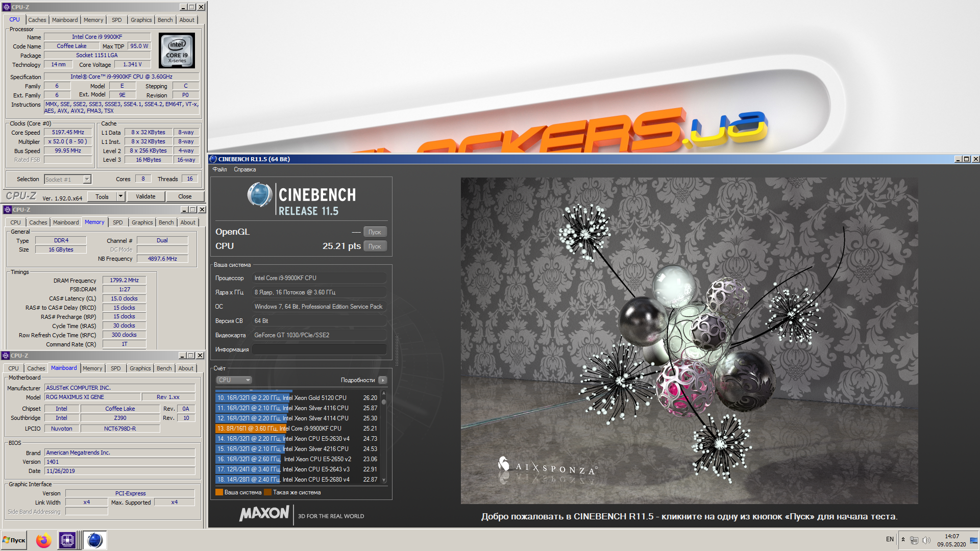Click the GeForce GT 1030 Видеокарта field
The image size is (980, 551).
tap(320, 335)
